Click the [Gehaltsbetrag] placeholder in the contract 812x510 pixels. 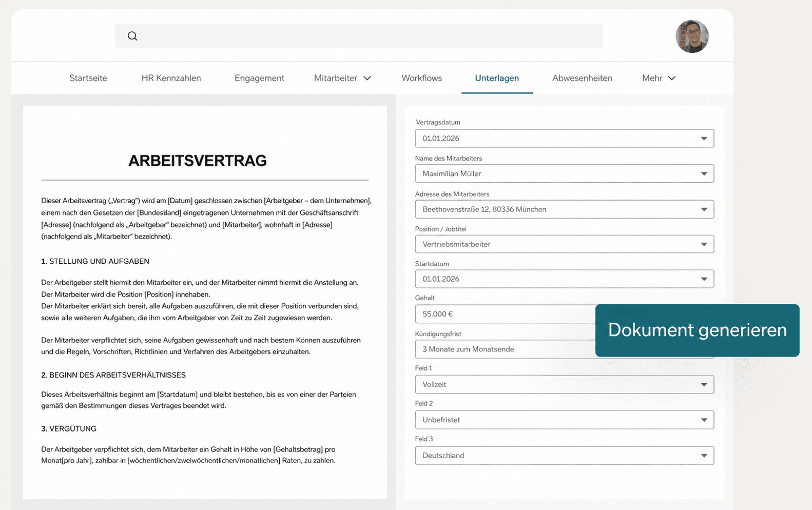click(x=298, y=449)
